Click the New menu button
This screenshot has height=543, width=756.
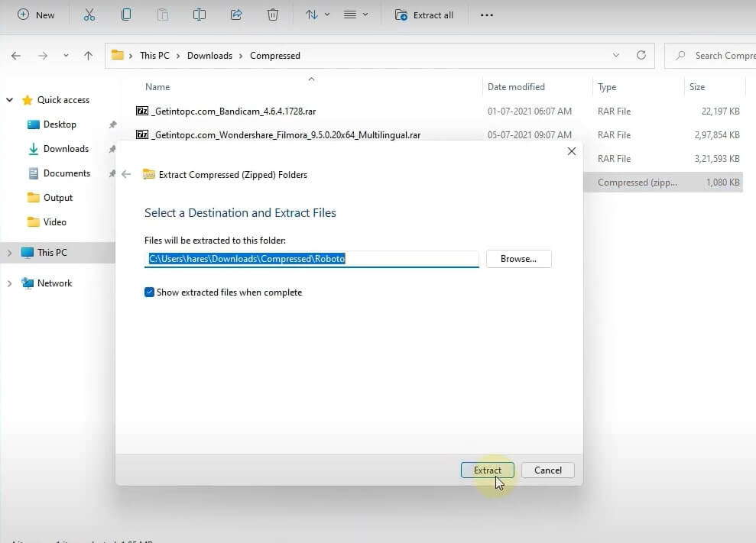[x=36, y=15]
